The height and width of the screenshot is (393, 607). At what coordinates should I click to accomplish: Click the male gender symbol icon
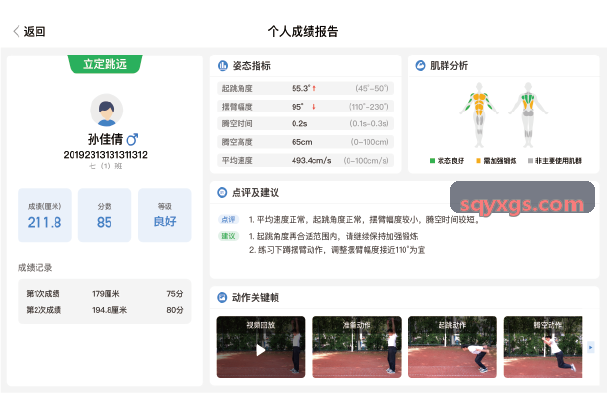(x=132, y=139)
